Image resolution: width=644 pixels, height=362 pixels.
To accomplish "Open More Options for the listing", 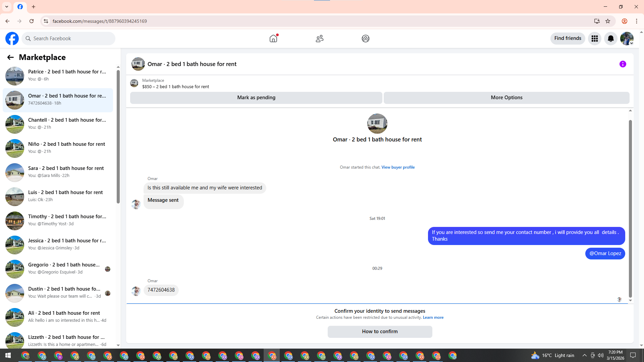I will [506, 98].
